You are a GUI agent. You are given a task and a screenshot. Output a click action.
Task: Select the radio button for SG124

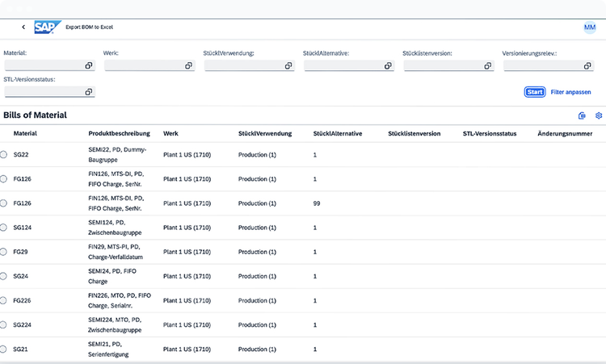(x=3, y=228)
